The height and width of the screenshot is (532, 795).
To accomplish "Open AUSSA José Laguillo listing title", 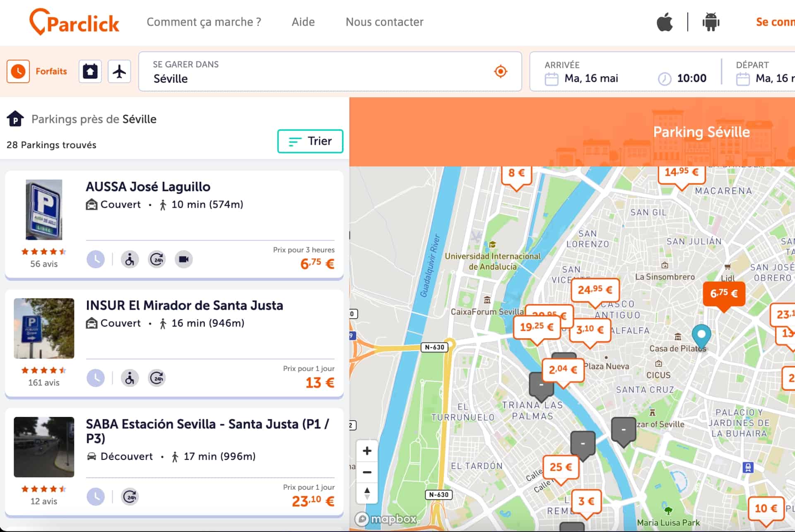I will 148,187.
